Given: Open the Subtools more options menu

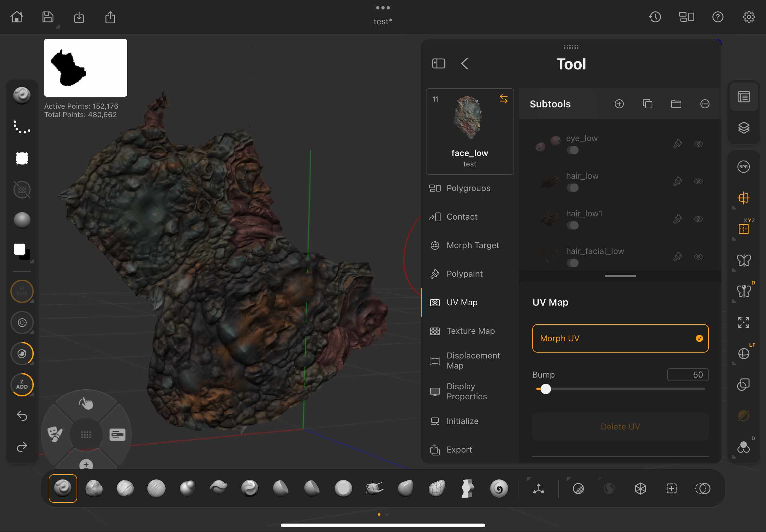Looking at the screenshot, I should [704, 104].
